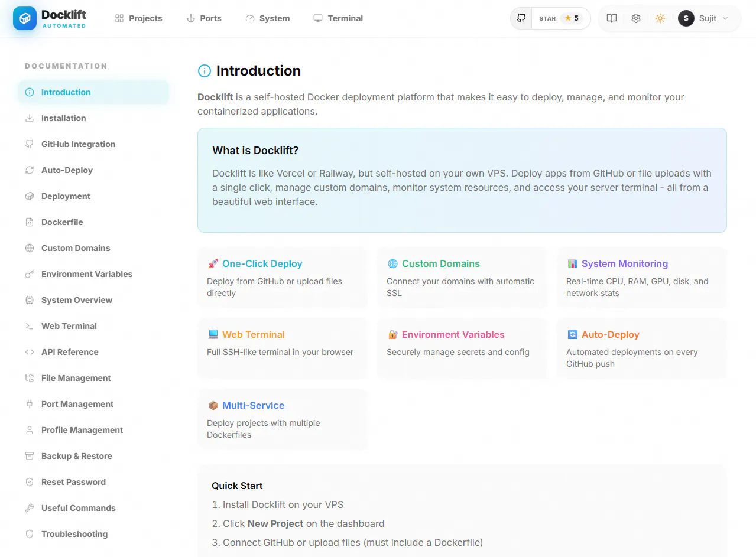Viewport: 756px width, 557px height.
Task: Open the Auto-Deploy sidebar entry
Action: (x=93, y=170)
